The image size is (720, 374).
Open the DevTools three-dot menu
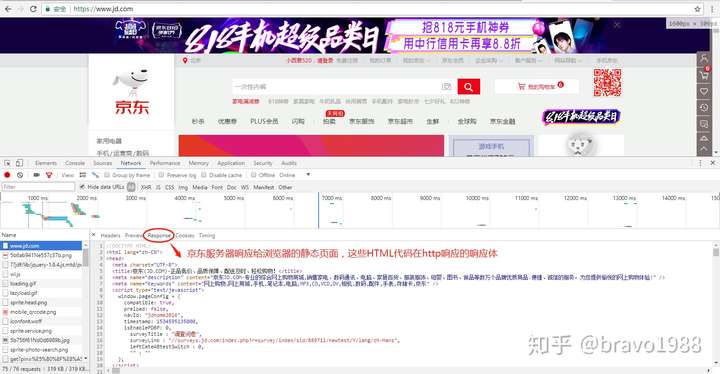[700, 163]
